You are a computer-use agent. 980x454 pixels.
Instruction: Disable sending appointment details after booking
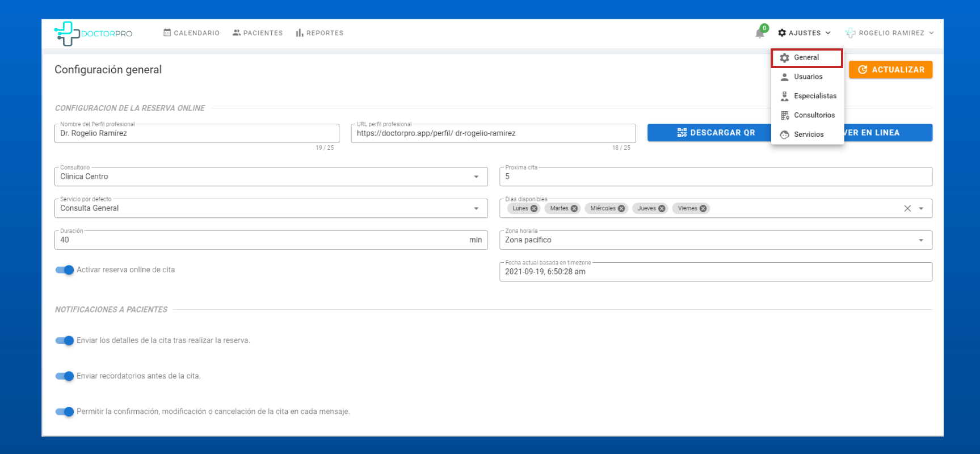[65, 340]
